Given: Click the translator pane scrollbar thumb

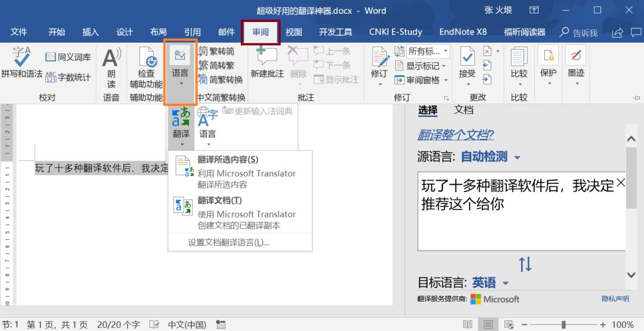Looking at the screenshot, I should point(631,177).
